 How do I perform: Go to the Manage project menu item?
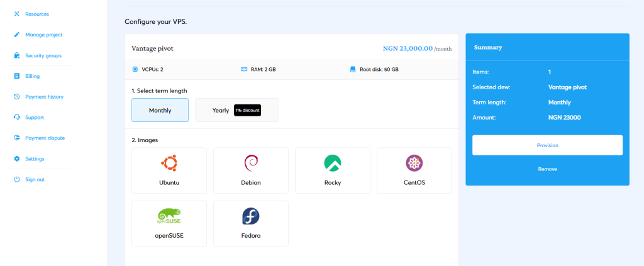coord(43,35)
